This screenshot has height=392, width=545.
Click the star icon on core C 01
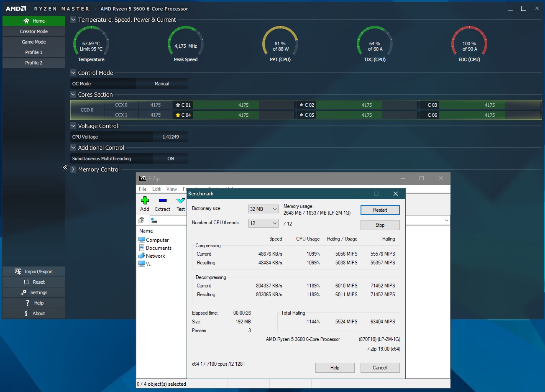tap(178, 105)
